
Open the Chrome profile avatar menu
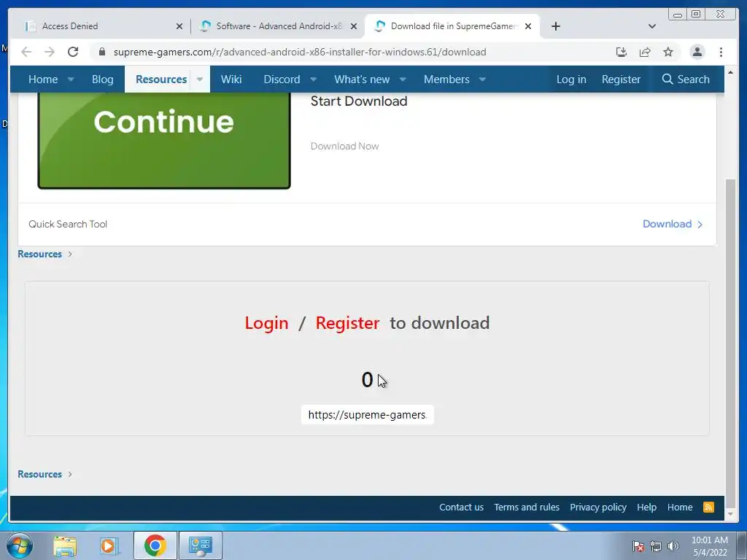tap(697, 52)
